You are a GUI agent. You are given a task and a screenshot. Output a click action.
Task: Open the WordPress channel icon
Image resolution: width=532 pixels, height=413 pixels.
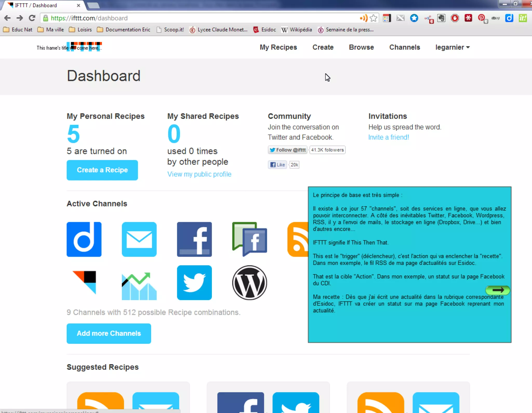point(249,283)
